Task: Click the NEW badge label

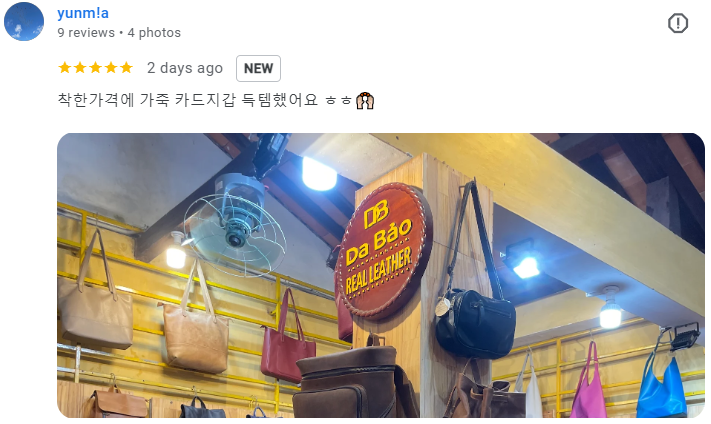Action: point(258,68)
